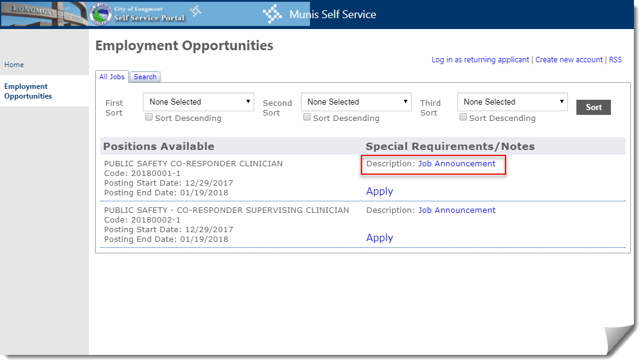Switch to the Search tab
This screenshot has height=364, width=643.
(145, 77)
